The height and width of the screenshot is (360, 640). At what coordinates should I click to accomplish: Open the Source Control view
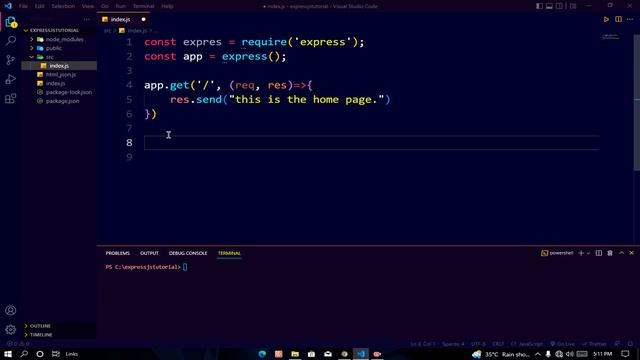pos(11,60)
